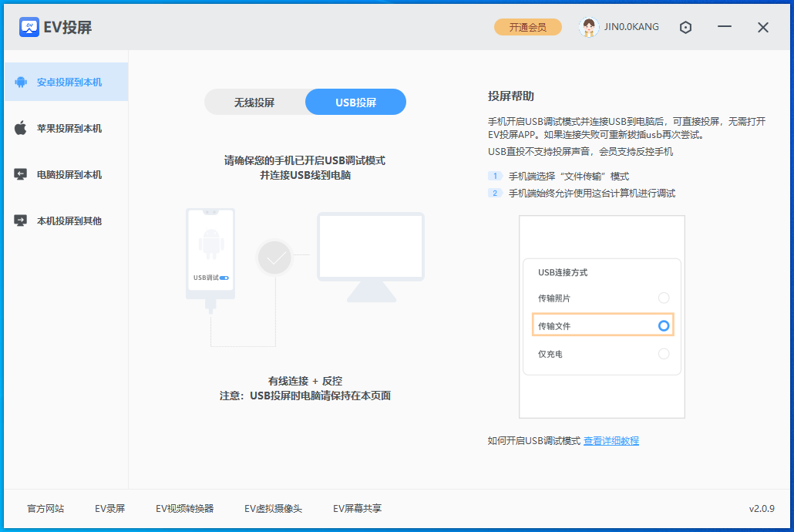The height and width of the screenshot is (532, 794).
Task: Open the settings gear icon
Action: pyautogui.click(x=685, y=27)
